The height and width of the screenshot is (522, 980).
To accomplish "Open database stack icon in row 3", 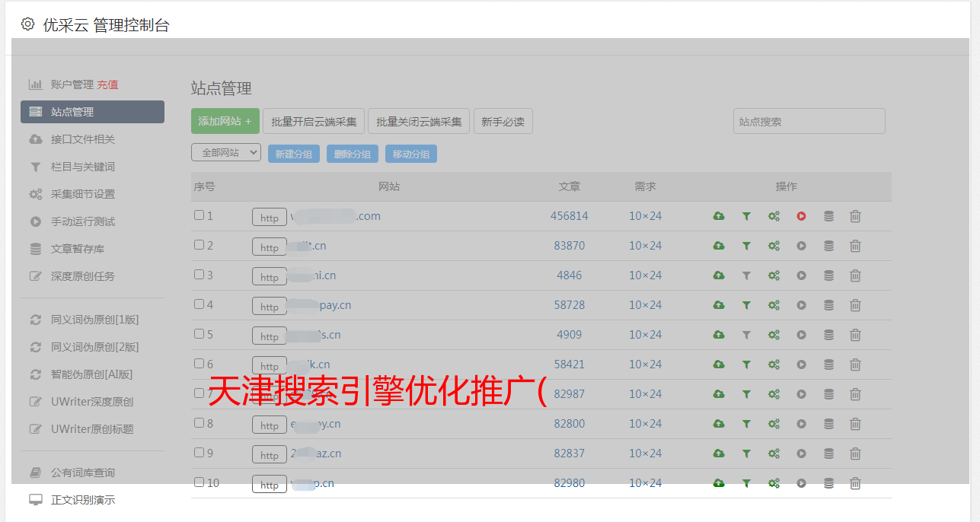I will coord(828,275).
